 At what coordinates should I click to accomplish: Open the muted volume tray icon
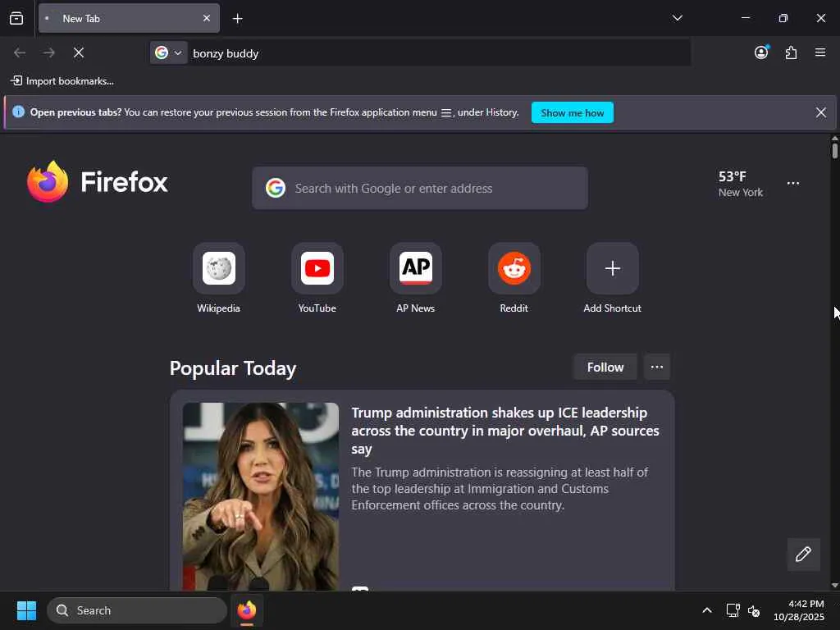pos(754,610)
